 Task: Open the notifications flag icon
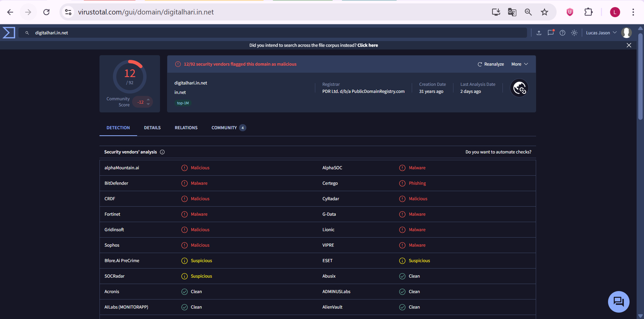point(551,33)
